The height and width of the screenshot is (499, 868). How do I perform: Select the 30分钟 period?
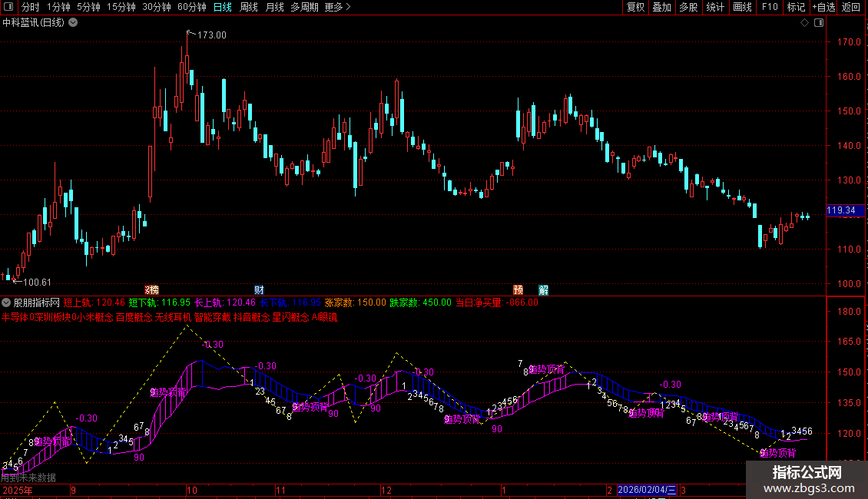coord(156,7)
